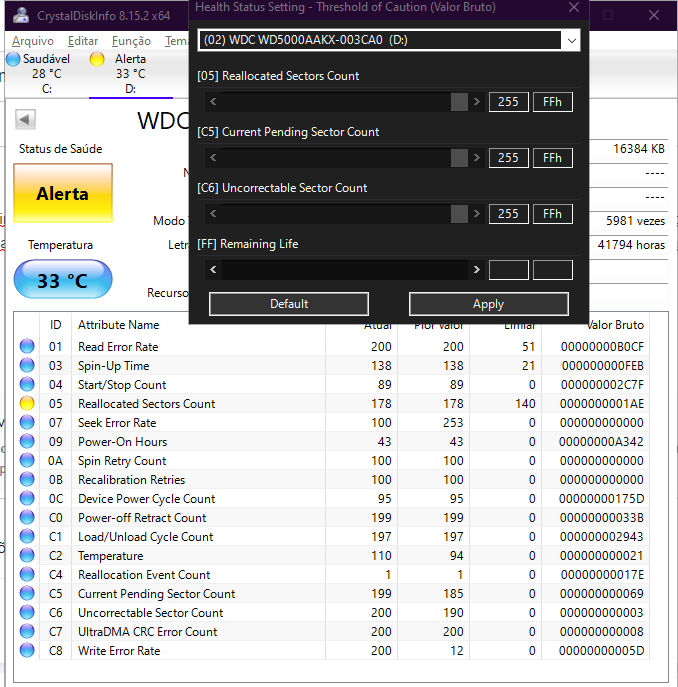Click the blue status dot for UltraDMA CRC Error Count
Image resolution: width=678 pixels, height=687 pixels.
pos(27,631)
